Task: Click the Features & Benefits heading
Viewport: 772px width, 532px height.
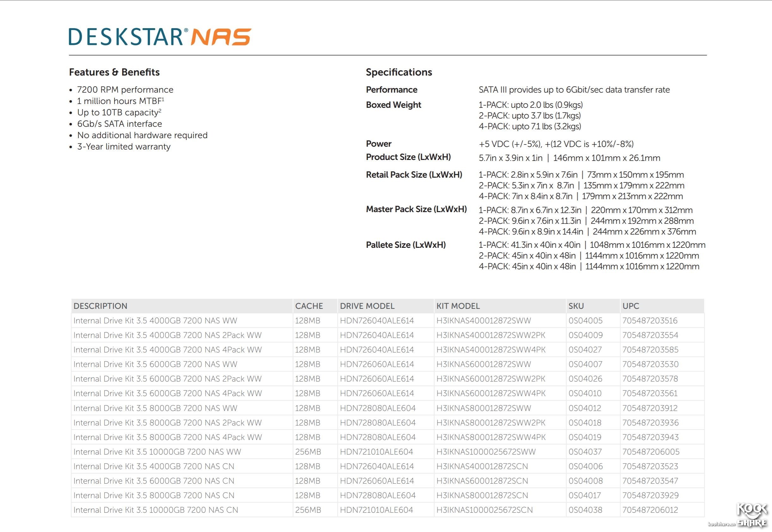Action: (x=114, y=72)
